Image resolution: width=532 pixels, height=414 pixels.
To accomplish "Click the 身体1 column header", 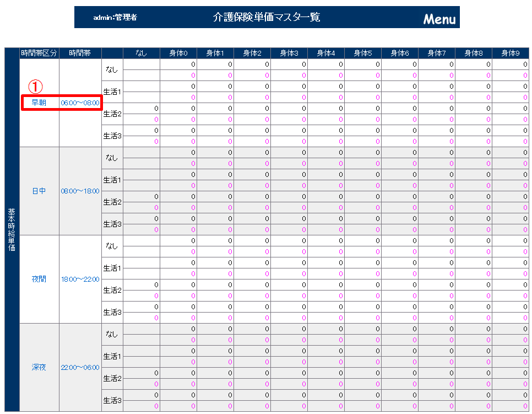I will pyautogui.click(x=215, y=53).
